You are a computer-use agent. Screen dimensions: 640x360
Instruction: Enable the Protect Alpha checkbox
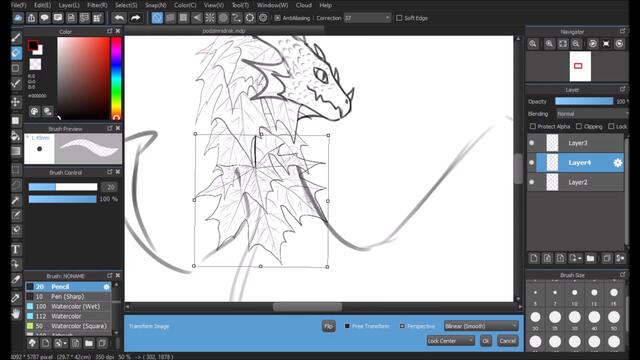tap(533, 127)
